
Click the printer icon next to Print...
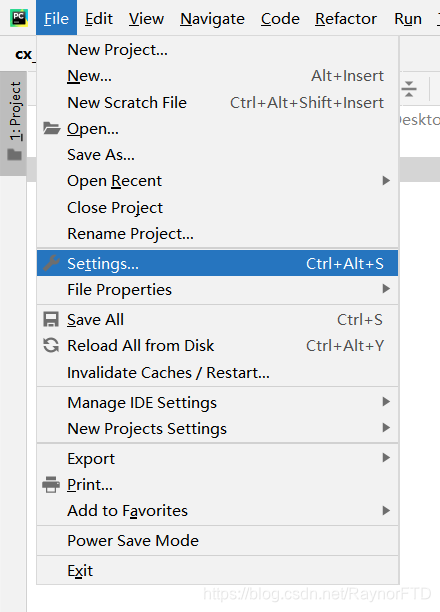pyautogui.click(x=51, y=484)
